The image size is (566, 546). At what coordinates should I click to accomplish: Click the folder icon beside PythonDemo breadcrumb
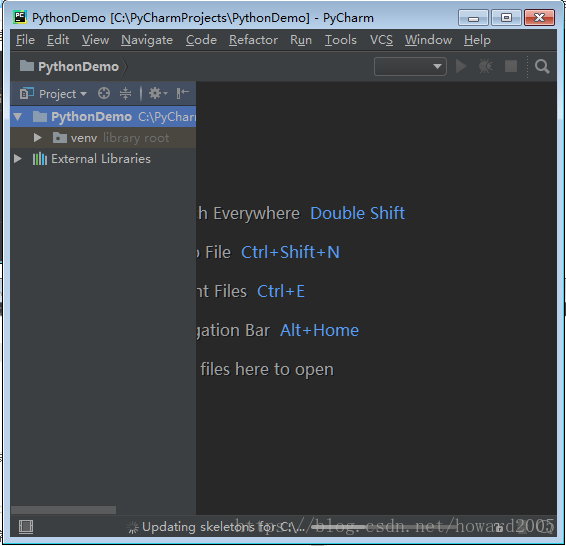[x=27, y=66]
